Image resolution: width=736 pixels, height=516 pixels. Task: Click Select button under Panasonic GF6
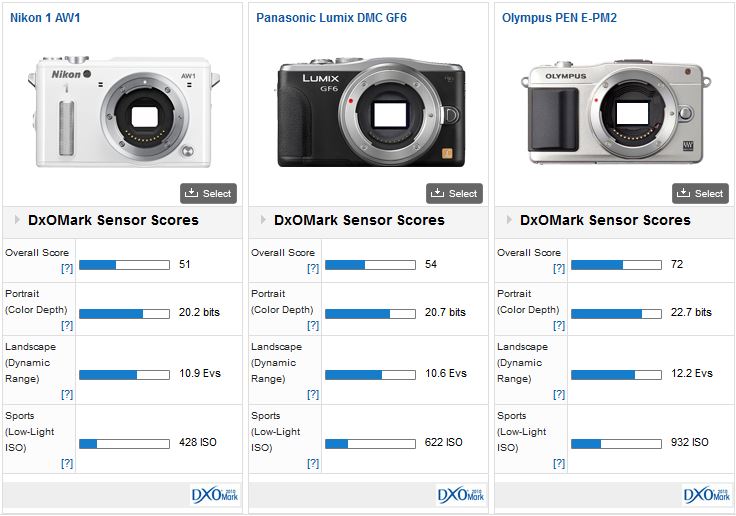pyautogui.click(x=454, y=193)
